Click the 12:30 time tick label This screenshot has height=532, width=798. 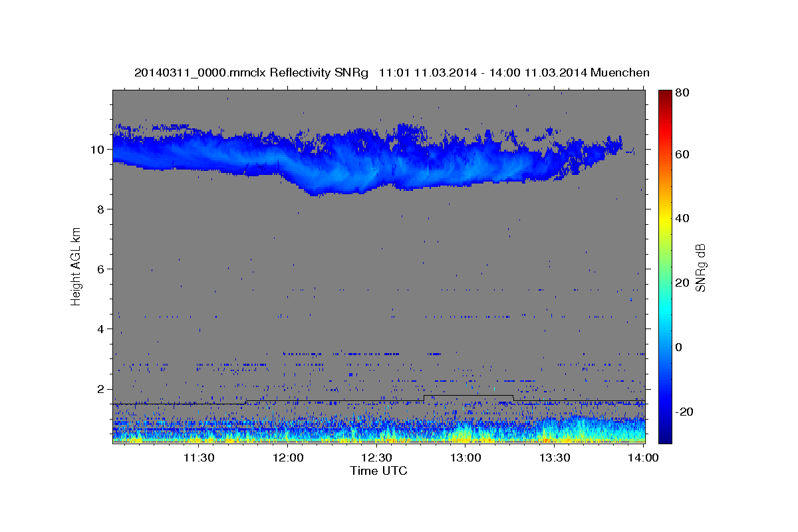pos(377,458)
